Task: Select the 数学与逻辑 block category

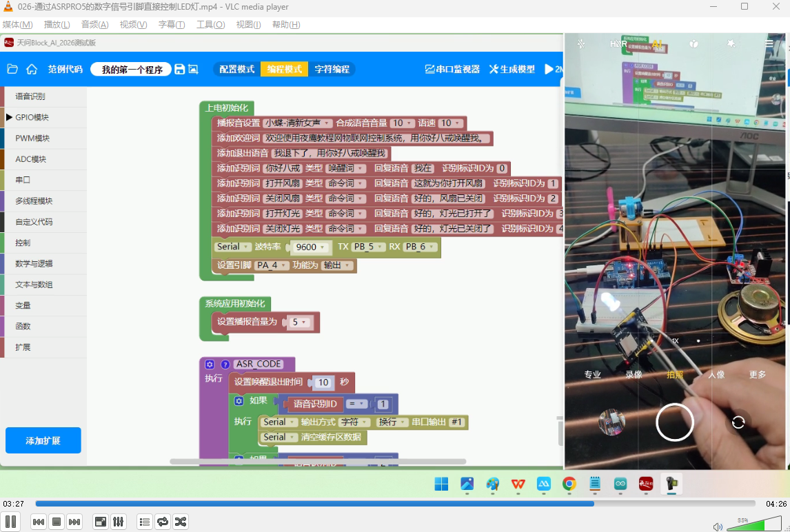Action: point(43,263)
